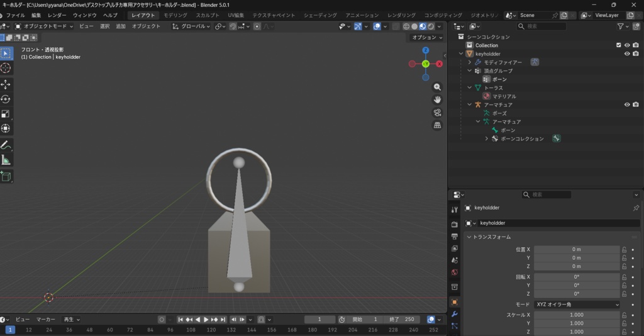Open the 編集 menu
The height and width of the screenshot is (336, 644).
coord(36,15)
